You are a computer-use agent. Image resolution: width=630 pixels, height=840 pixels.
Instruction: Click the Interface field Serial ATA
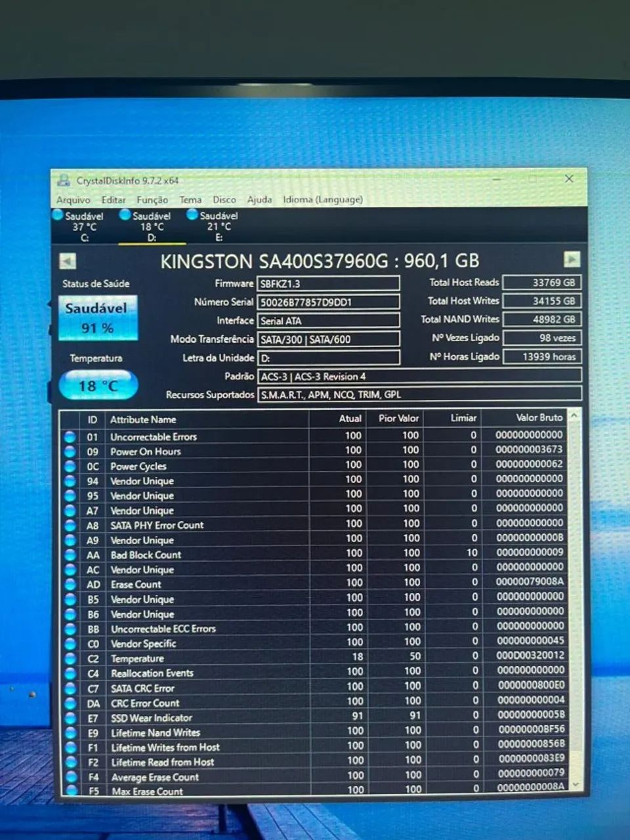(328, 320)
